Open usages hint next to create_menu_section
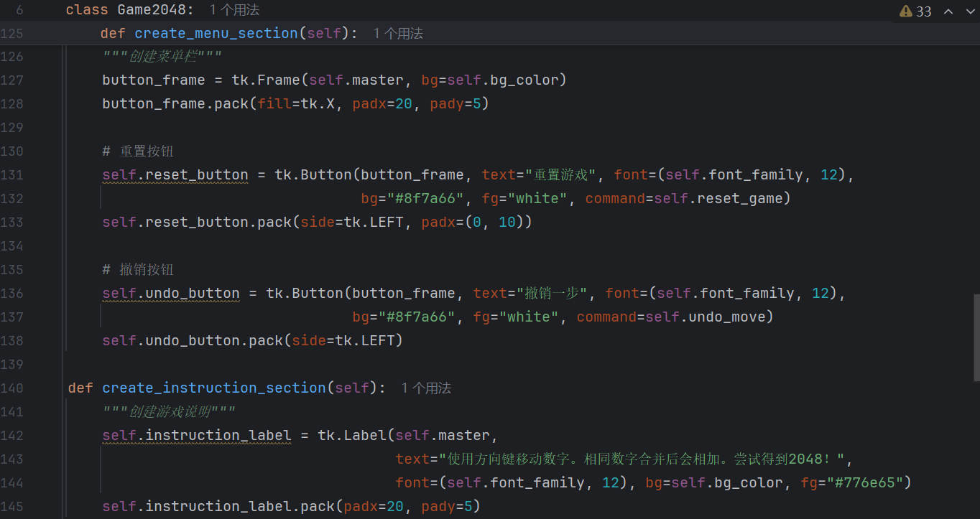The width and height of the screenshot is (980, 519). point(398,33)
